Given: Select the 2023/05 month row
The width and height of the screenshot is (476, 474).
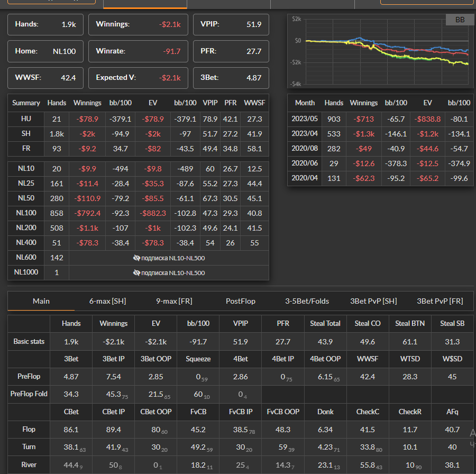Looking at the screenshot, I should point(305,119).
